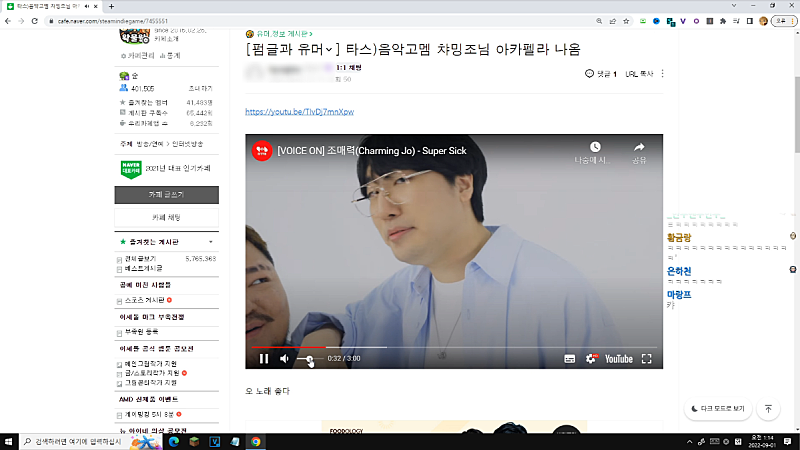The image size is (800, 450).
Task: Open 온하천's chat profile name
Action: (679, 271)
